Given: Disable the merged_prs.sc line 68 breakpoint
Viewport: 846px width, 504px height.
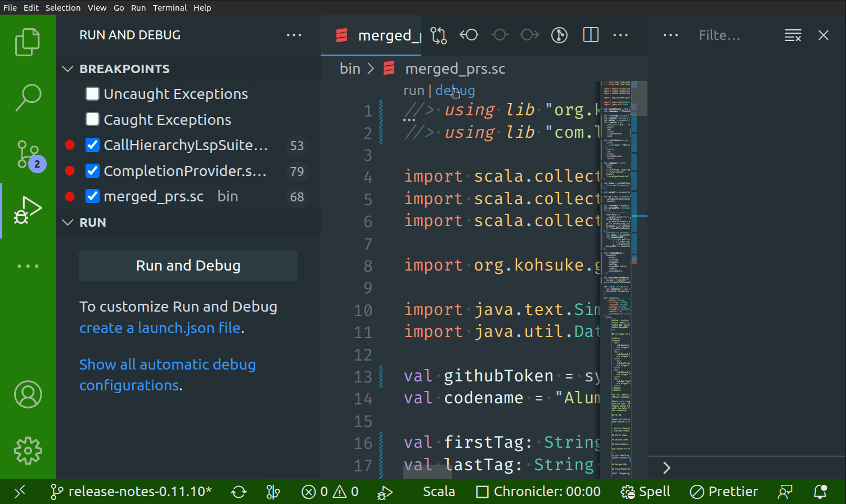Looking at the screenshot, I should (x=92, y=196).
